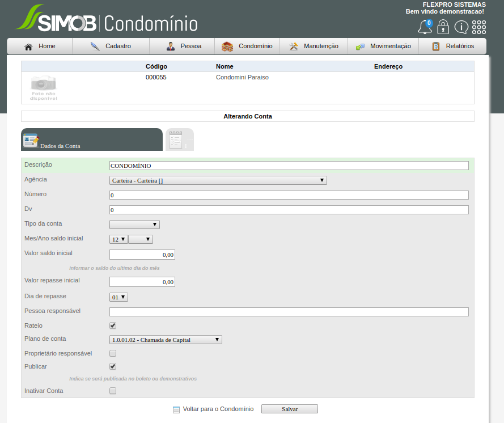Click the Valor saldo inicial field

(x=142, y=255)
